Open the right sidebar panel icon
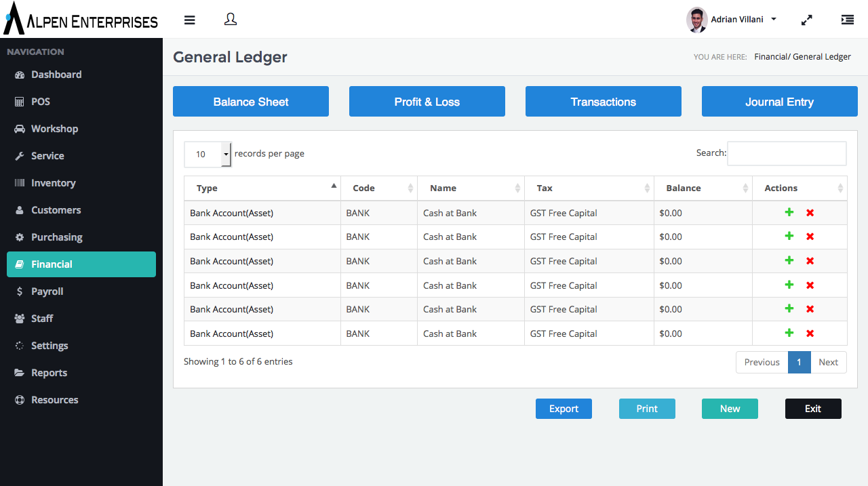Image resolution: width=868 pixels, height=486 pixels. tap(847, 20)
